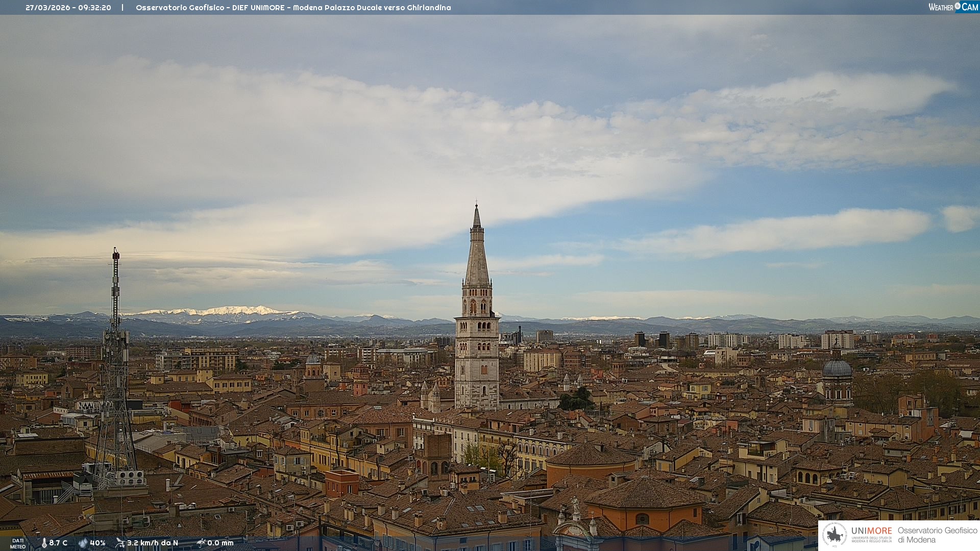Click the 8.7 C temperature reading
980x551 pixels.
(58, 543)
